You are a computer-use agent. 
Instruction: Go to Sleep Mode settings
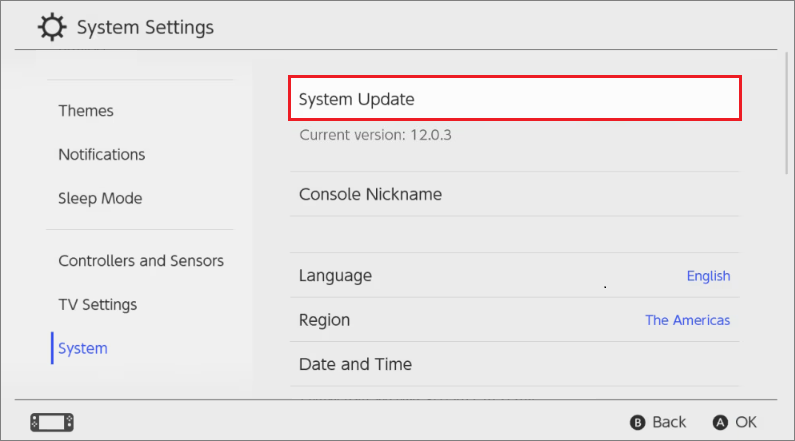coord(100,199)
